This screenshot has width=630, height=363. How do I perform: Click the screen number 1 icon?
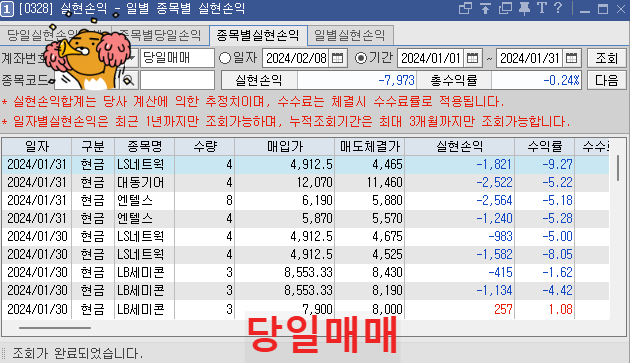click(x=7, y=9)
